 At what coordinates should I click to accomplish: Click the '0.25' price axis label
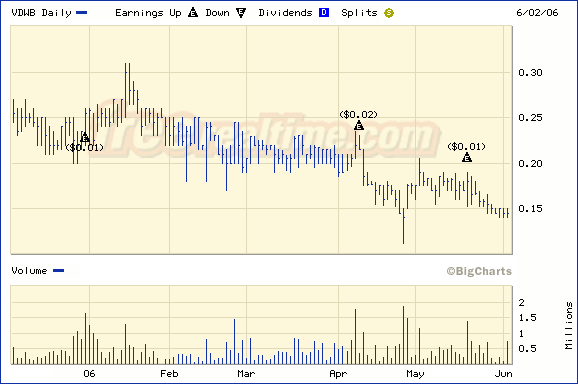(530, 118)
